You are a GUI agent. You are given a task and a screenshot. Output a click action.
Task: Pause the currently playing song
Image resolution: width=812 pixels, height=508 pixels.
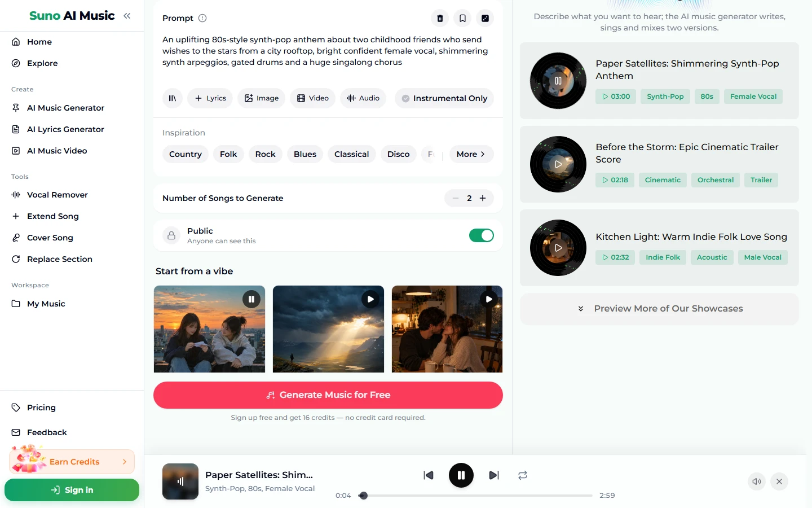(x=461, y=475)
